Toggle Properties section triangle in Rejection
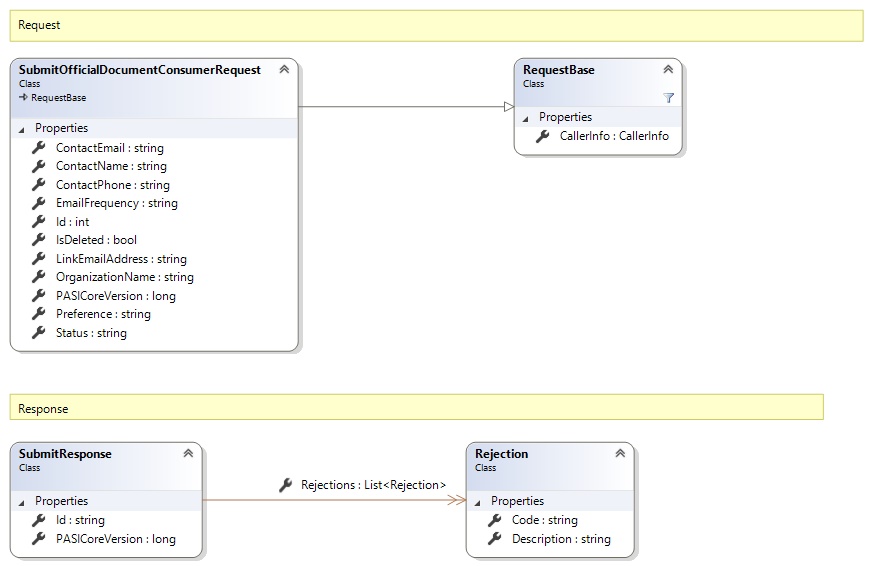 coord(478,502)
